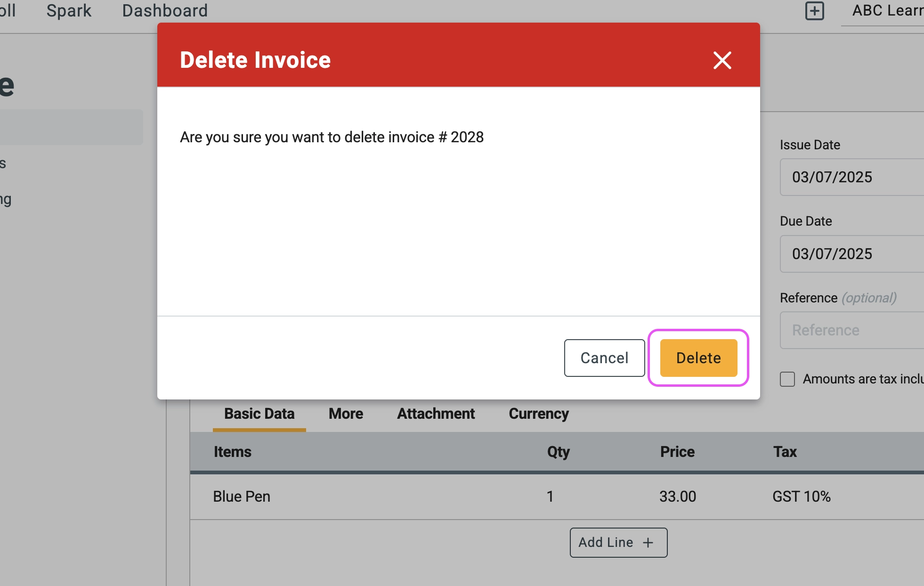Image resolution: width=924 pixels, height=586 pixels.
Task: Cancel the invoice deletion
Action: pyautogui.click(x=604, y=358)
